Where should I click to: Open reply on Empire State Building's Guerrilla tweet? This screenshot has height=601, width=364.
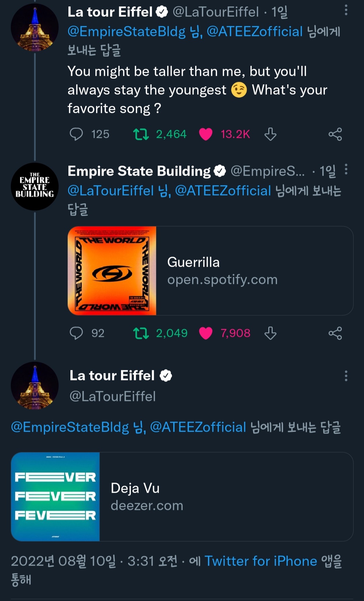coord(76,333)
